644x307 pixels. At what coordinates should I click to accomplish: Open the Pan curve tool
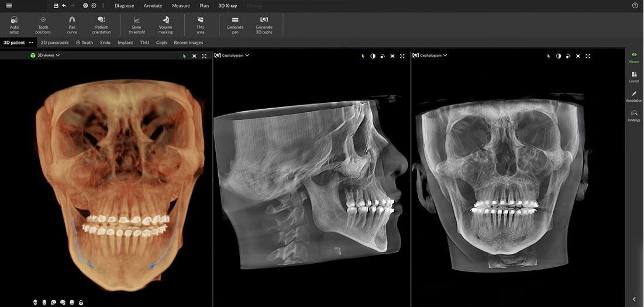[x=72, y=25]
